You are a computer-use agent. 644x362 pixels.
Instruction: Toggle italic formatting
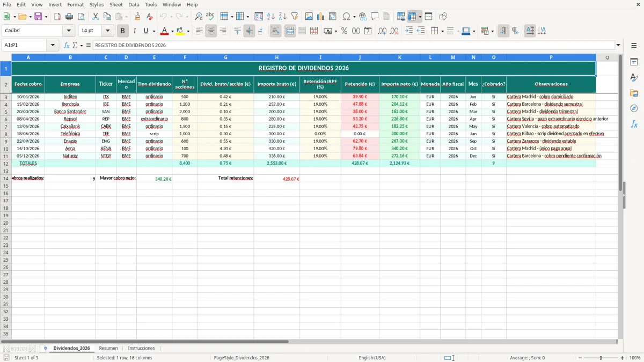135,31
